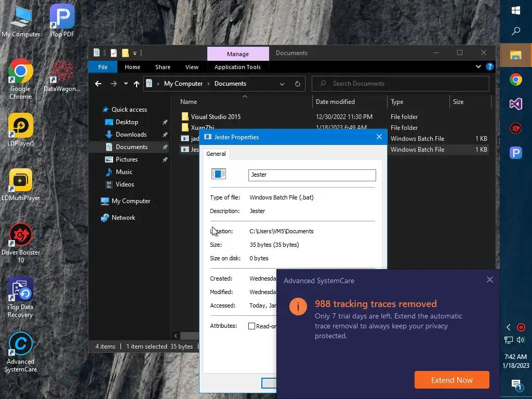
Task: Refresh the Documents folder view
Action: (298, 84)
